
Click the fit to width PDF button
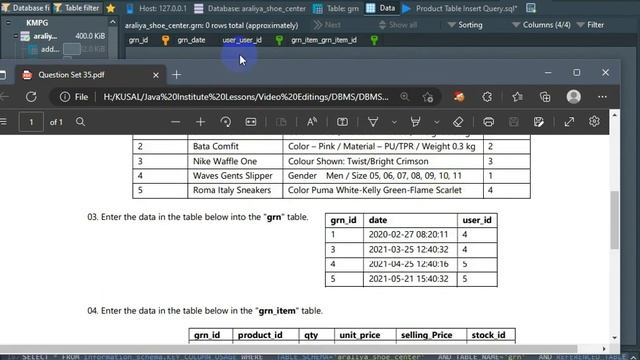click(251, 122)
